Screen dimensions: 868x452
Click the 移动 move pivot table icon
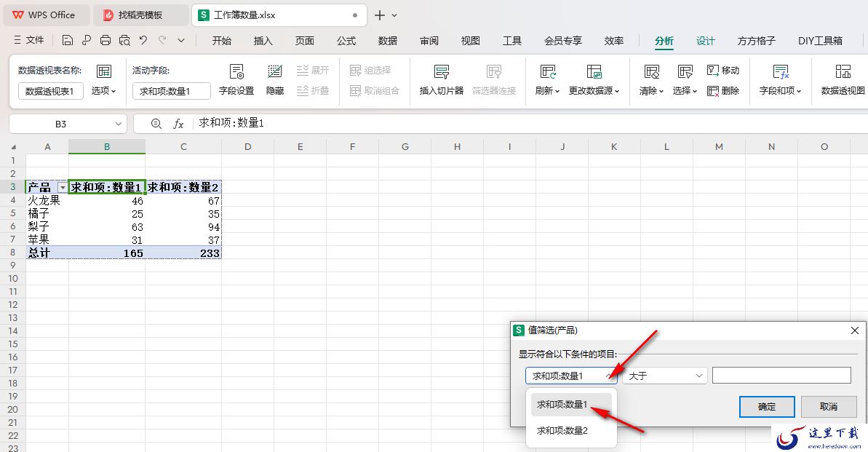[723, 71]
